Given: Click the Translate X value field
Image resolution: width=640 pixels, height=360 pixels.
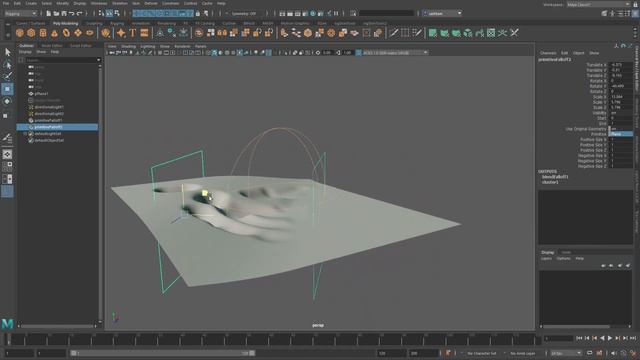Looking at the screenshot, I should 620,65.
